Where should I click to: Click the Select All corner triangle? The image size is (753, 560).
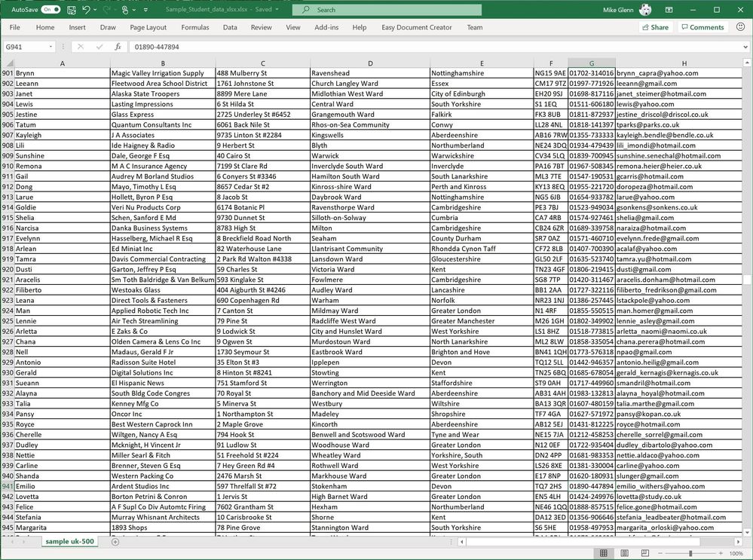(x=8, y=63)
